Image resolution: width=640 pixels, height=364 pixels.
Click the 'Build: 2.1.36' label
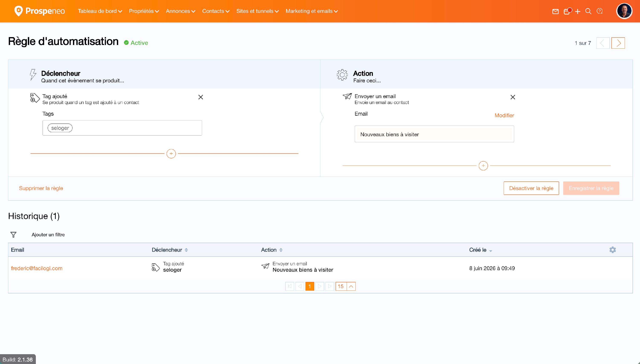17,360
